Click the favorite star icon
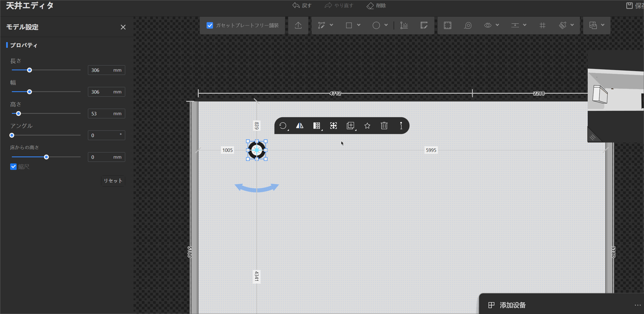Screen dimensions: 644x314 coord(367,126)
